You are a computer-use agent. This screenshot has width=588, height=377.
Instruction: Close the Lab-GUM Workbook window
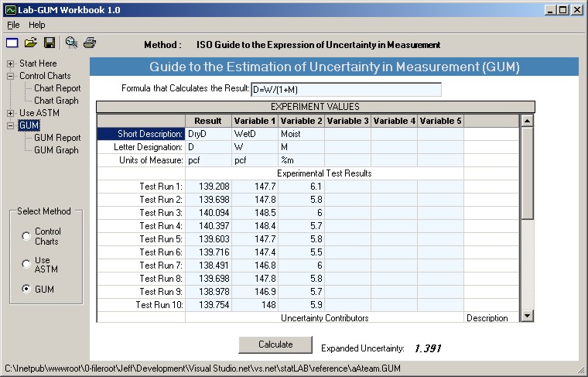(x=576, y=10)
